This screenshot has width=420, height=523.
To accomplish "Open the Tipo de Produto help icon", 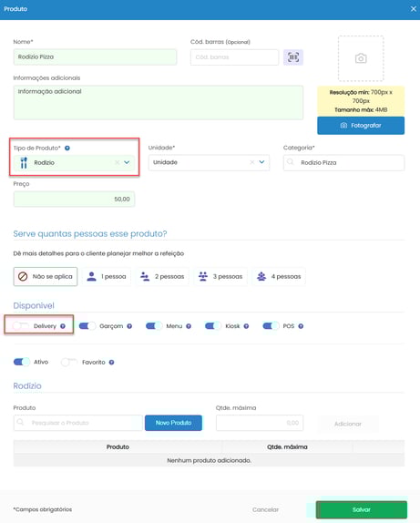I will pos(67,149).
